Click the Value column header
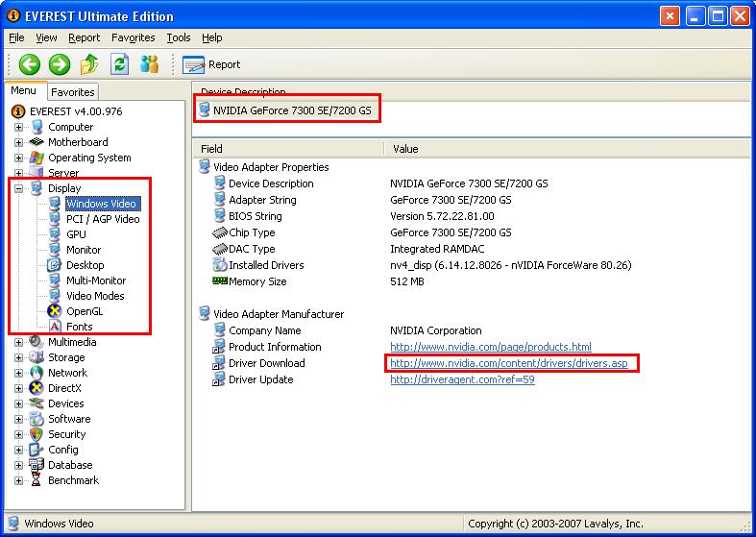The width and height of the screenshot is (756, 537). (x=568, y=149)
